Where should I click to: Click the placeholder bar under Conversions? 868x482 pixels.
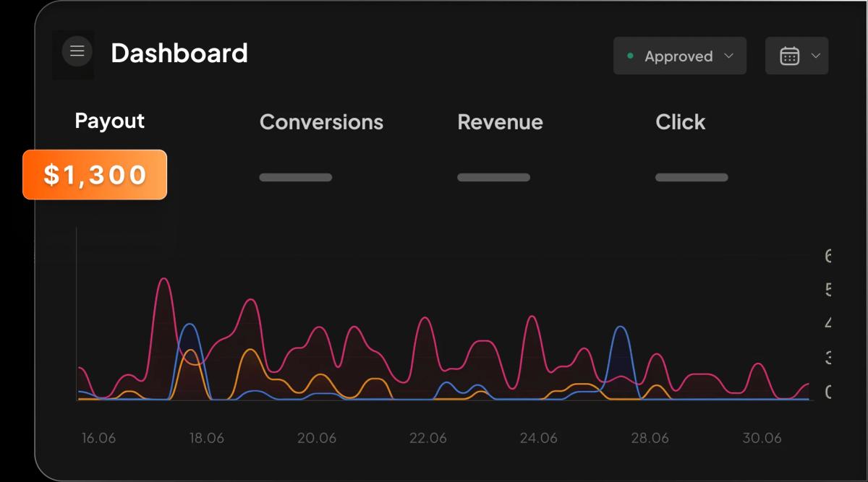tap(296, 177)
